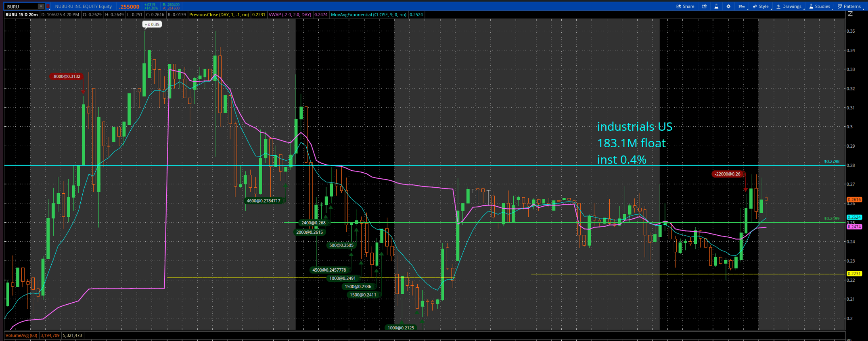The height and width of the screenshot is (341, 868).
Task: Click the VolumeAvg (60) study label
Action: [21, 335]
